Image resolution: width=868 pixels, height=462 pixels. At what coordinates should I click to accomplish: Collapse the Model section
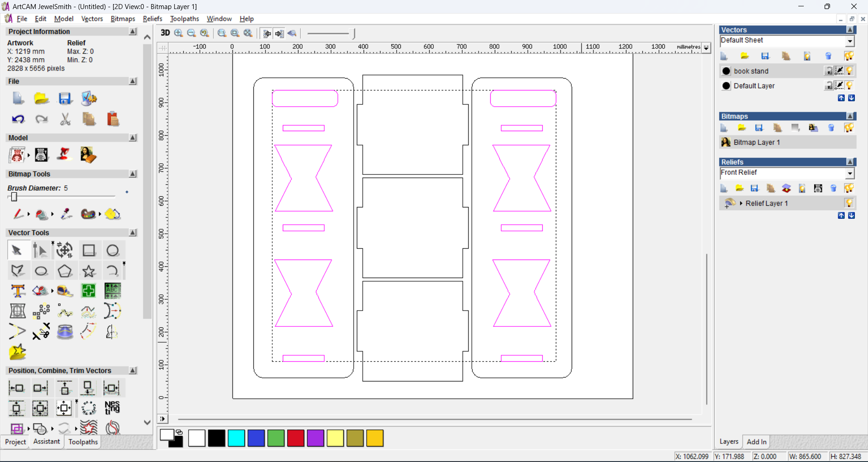point(133,138)
